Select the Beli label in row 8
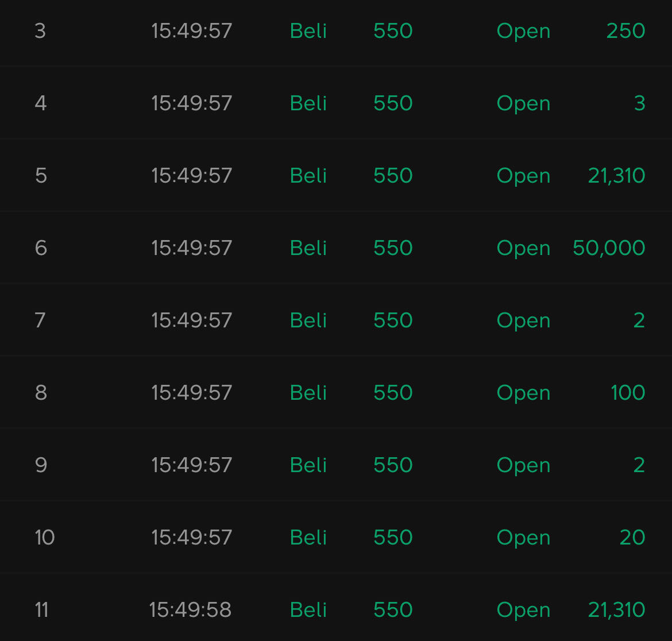 point(308,393)
